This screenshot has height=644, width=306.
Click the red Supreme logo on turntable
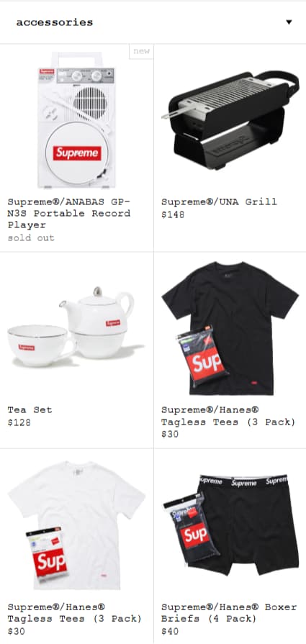[x=77, y=153]
